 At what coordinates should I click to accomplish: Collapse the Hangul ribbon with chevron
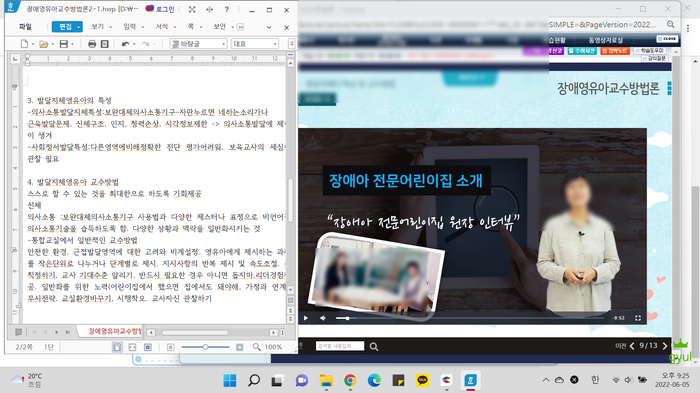click(x=269, y=27)
